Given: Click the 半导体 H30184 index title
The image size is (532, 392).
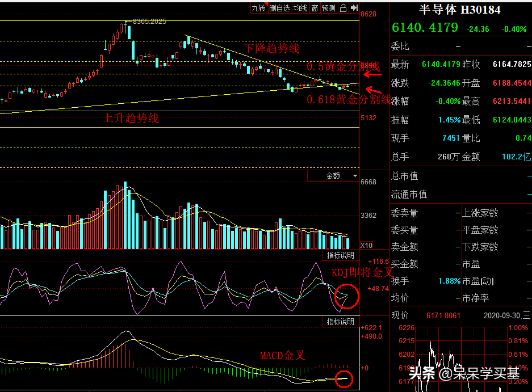Looking at the screenshot, I should pos(460,10).
